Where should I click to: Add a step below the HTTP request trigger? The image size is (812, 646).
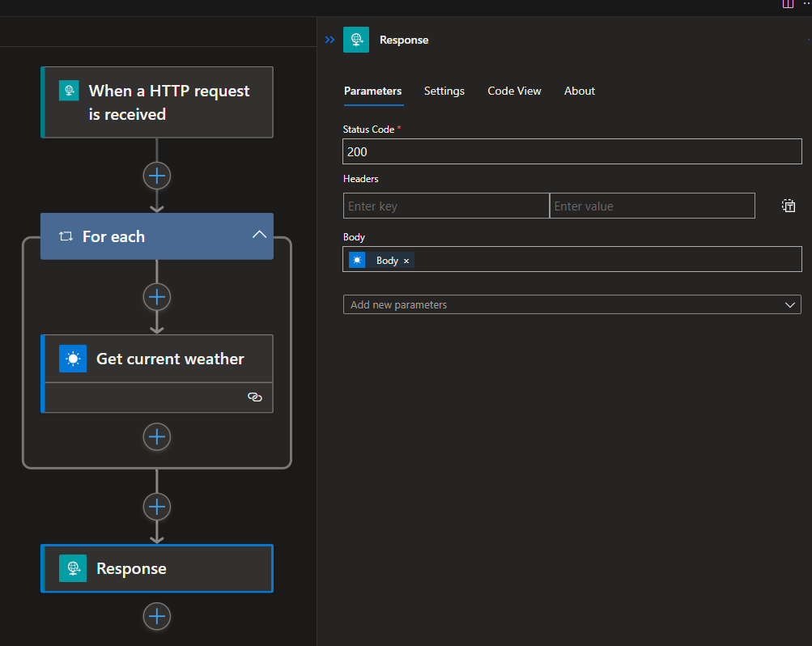point(157,176)
